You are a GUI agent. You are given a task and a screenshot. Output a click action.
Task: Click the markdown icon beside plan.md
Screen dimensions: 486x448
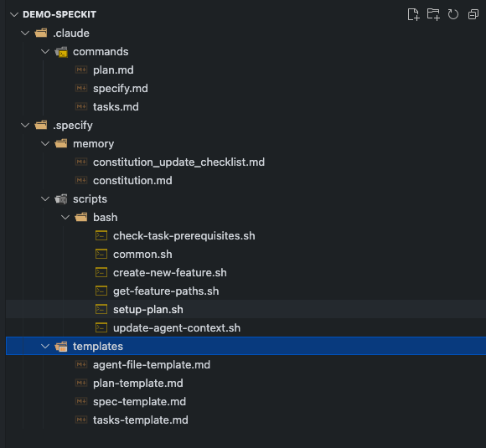[81, 70]
